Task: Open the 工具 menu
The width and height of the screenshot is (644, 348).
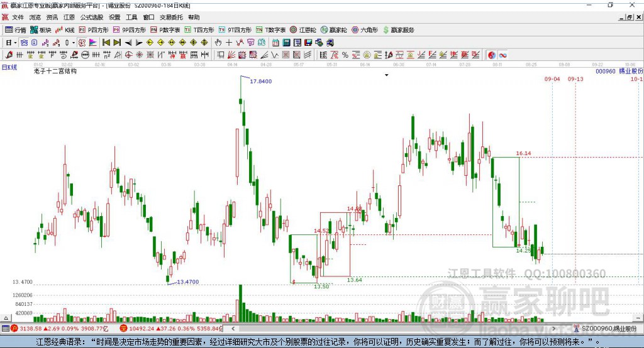Action: coord(131,17)
